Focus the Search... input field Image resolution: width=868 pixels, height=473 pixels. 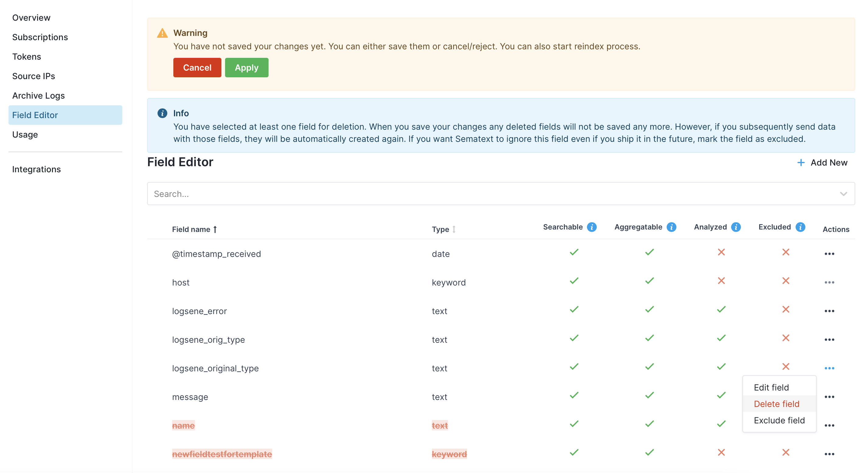(x=501, y=194)
